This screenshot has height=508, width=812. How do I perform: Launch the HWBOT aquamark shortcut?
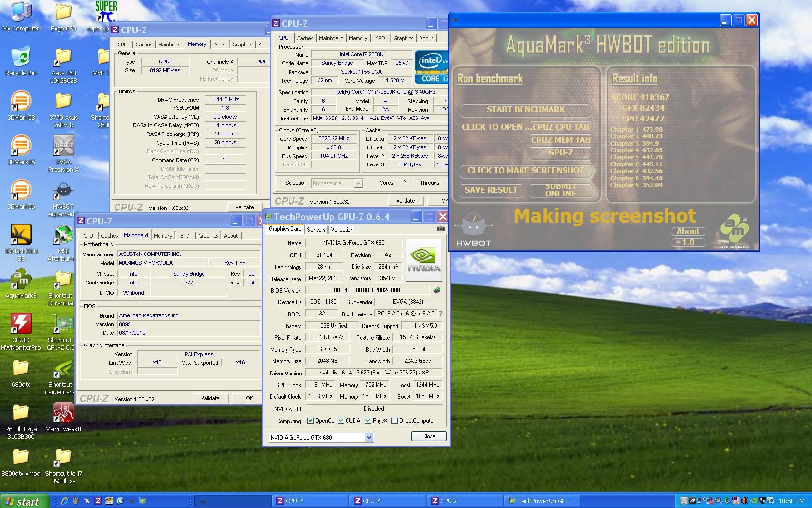pyautogui.click(x=63, y=199)
